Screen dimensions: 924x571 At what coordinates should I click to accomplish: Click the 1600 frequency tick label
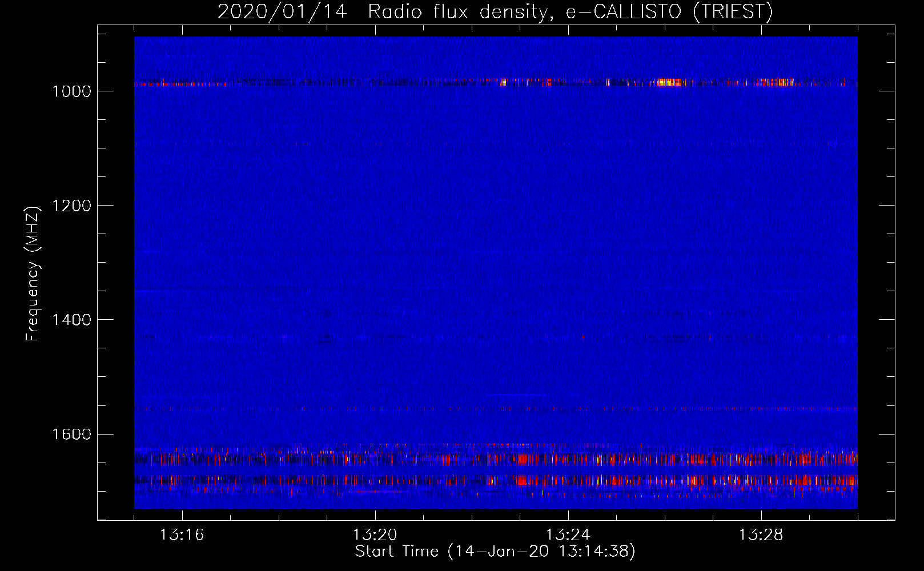click(71, 434)
